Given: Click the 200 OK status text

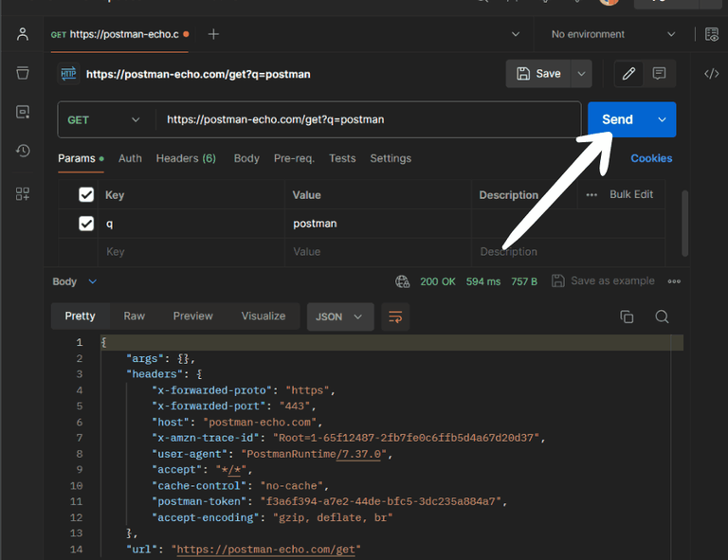Looking at the screenshot, I should click(437, 281).
